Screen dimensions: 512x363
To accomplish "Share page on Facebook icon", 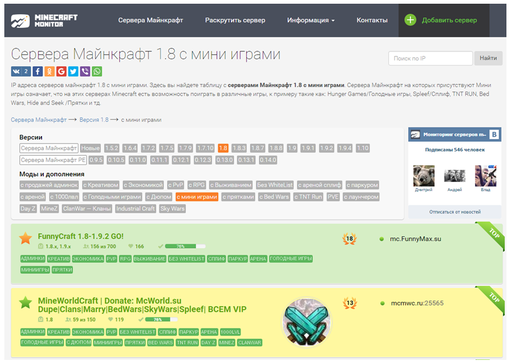I will click(x=37, y=71).
